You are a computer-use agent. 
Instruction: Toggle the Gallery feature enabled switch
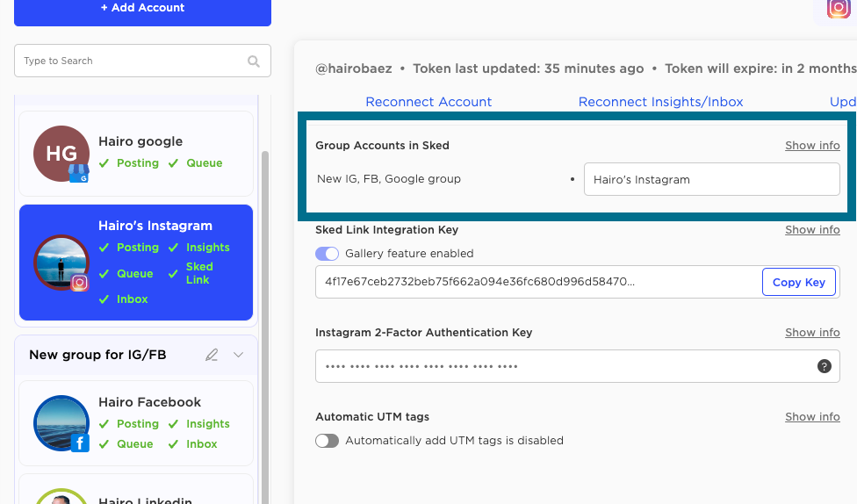[327, 254]
